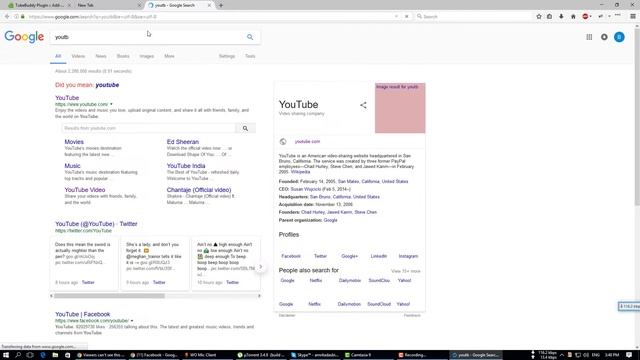Switch to the Books results tab
Viewport: 640px width, 360px height.
[123, 56]
